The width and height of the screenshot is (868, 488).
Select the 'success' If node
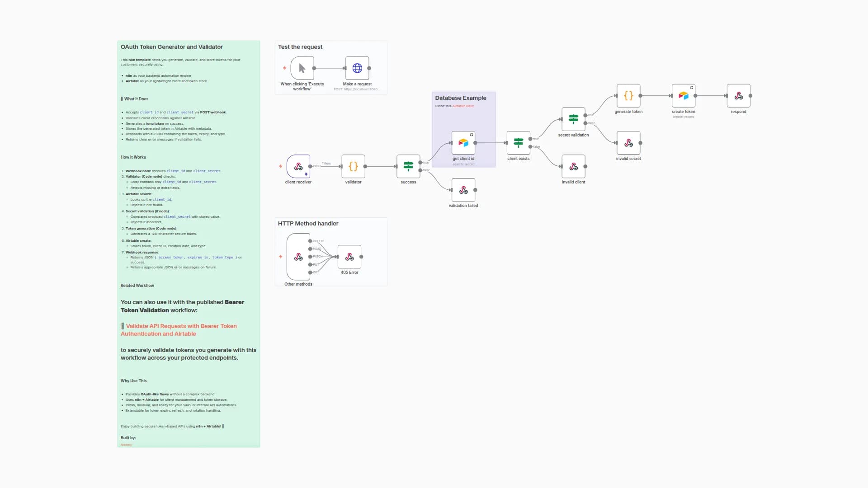pyautogui.click(x=408, y=167)
